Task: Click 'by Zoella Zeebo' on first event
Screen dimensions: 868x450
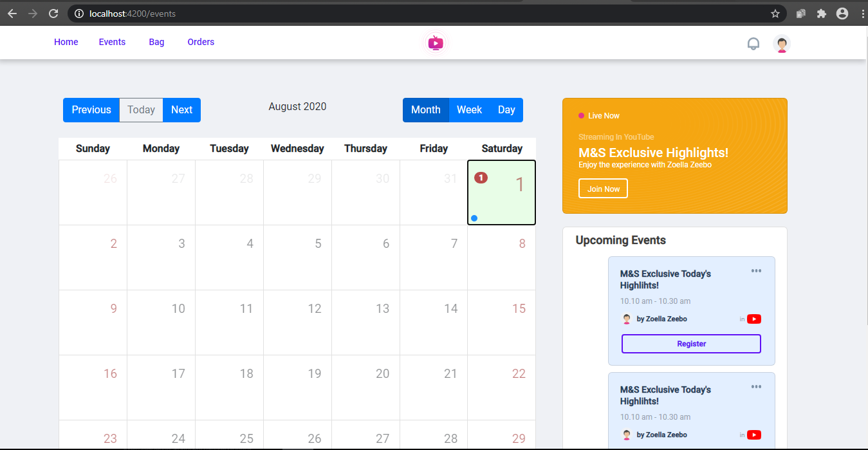Action: 662,319
